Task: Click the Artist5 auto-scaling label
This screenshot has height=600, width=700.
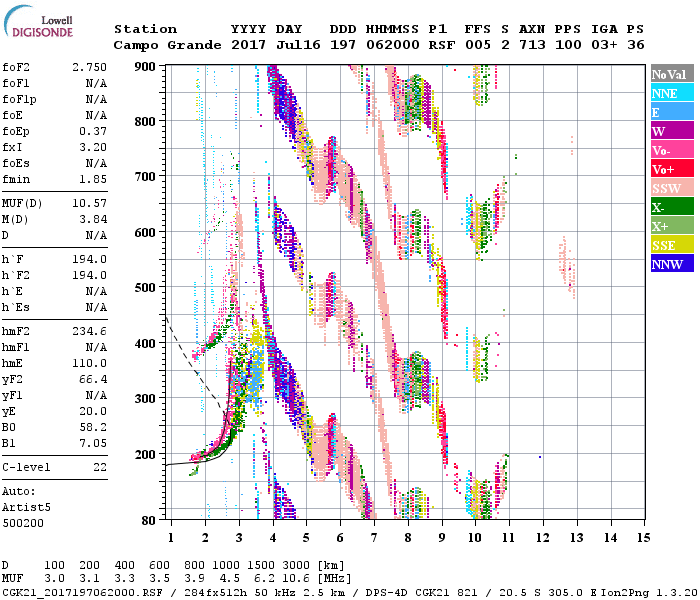Action: coord(26,507)
